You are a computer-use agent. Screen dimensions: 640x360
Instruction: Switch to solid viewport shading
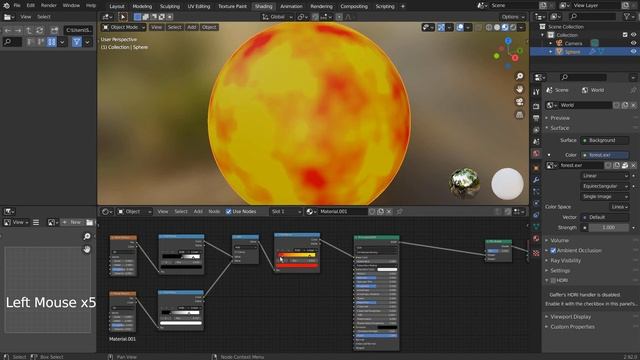coord(497,27)
